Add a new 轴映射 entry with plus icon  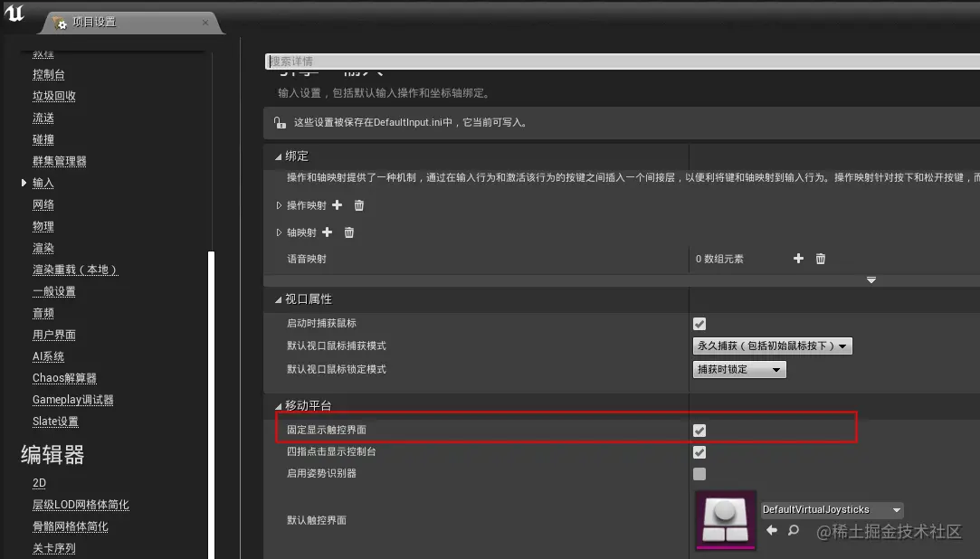(x=327, y=232)
